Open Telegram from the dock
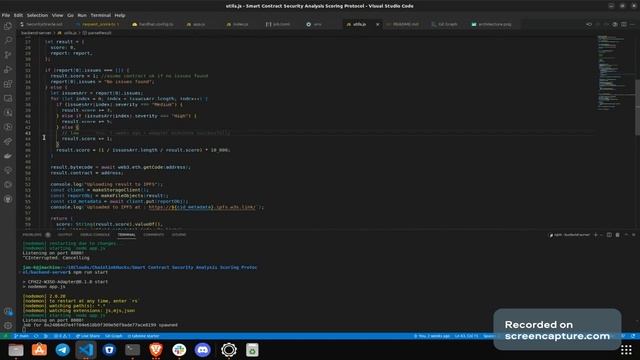Viewport: 640px width, 360px height. point(62,350)
